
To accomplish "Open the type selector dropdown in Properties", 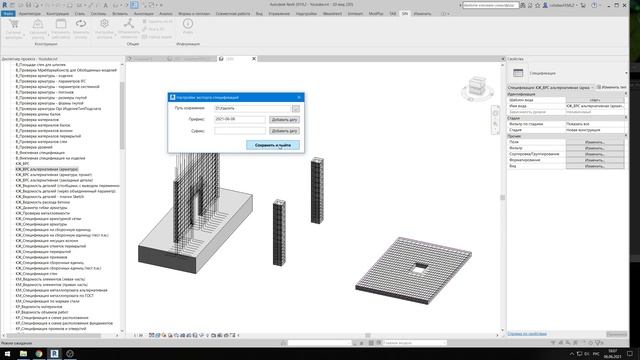I will tap(626, 73).
